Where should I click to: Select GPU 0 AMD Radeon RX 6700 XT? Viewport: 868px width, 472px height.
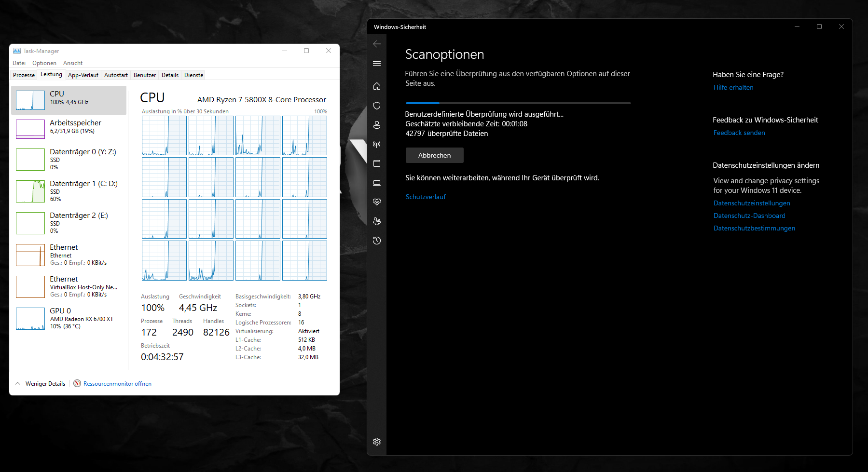[69, 318]
